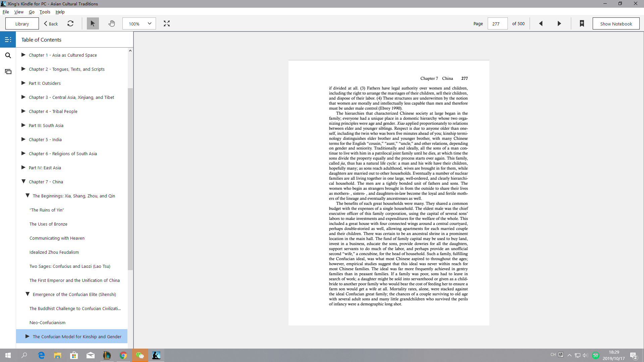The image size is (644, 362).
Task: Jump to Neo-Confucianism section
Action: point(47,322)
